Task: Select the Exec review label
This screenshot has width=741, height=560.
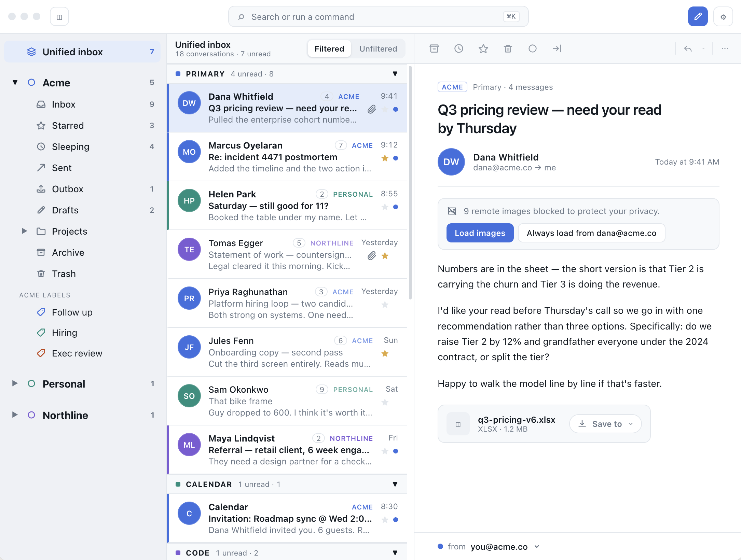Action: pyautogui.click(x=82, y=353)
